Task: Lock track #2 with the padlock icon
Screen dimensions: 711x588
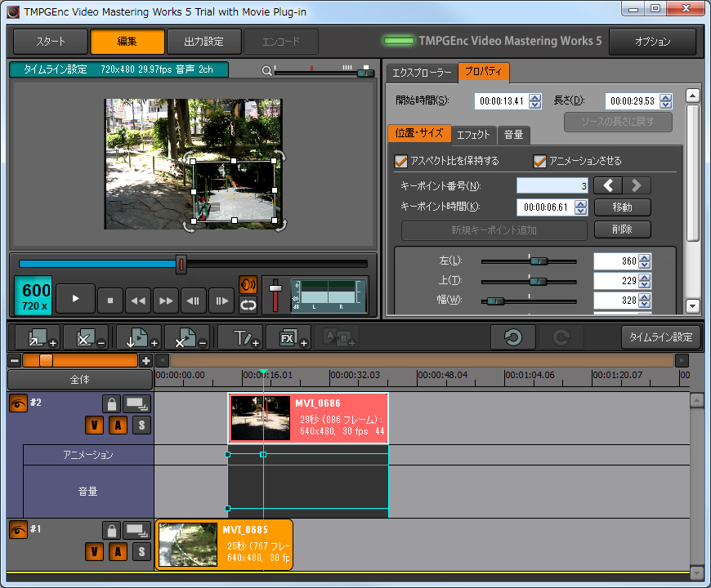Action: [x=110, y=403]
